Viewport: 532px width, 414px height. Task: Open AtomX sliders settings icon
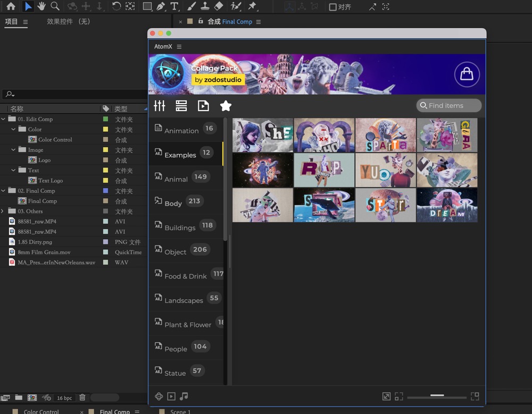click(x=160, y=106)
